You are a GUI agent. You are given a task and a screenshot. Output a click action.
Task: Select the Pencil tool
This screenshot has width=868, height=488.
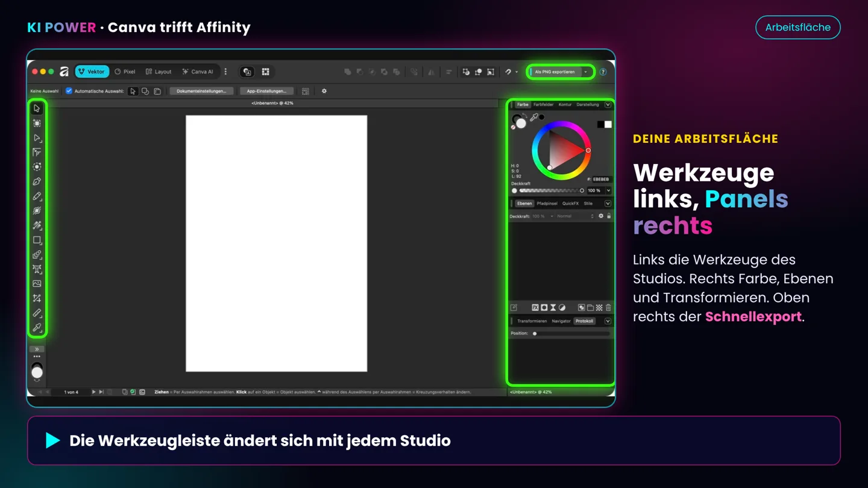tap(37, 196)
